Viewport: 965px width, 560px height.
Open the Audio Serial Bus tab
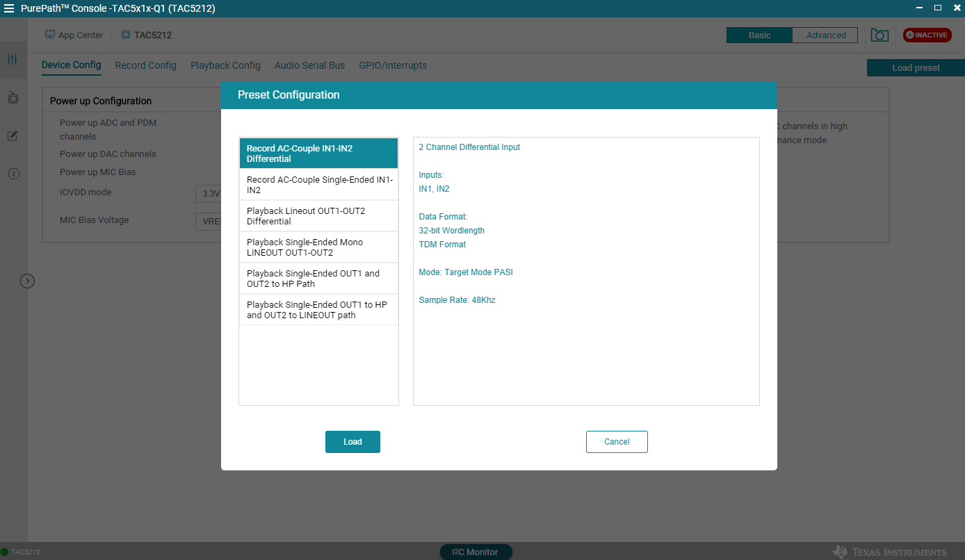tap(309, 65)
